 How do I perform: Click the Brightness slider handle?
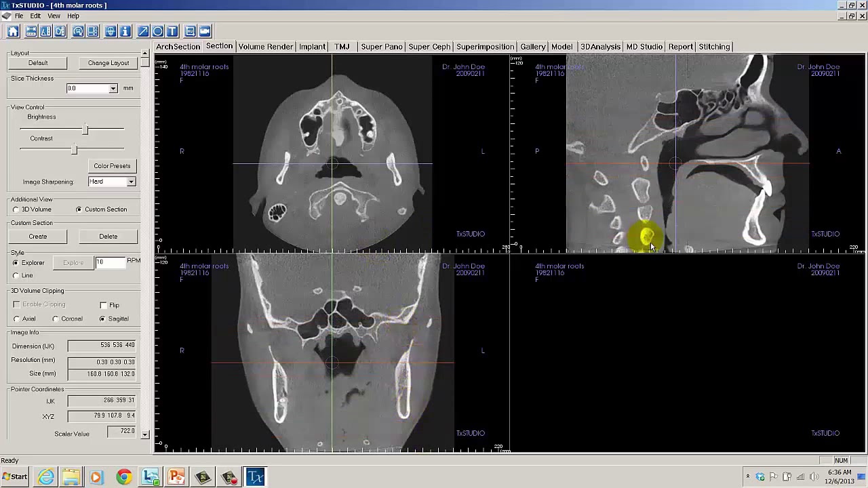[85, 129]
